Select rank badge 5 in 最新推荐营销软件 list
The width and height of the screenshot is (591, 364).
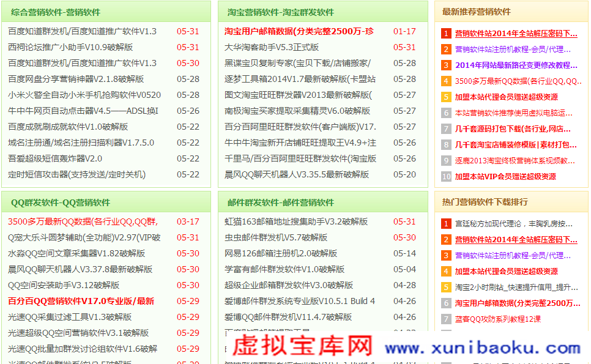click(x=446, y=97)
